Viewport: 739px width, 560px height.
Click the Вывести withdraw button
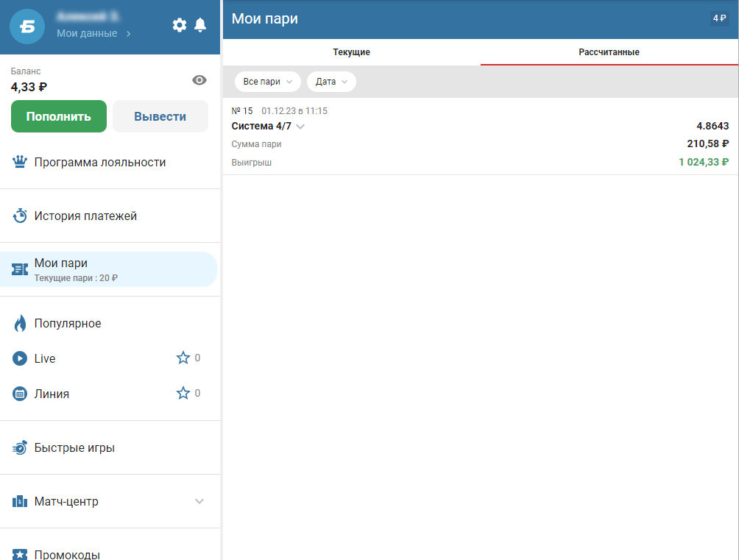[160, 116]
